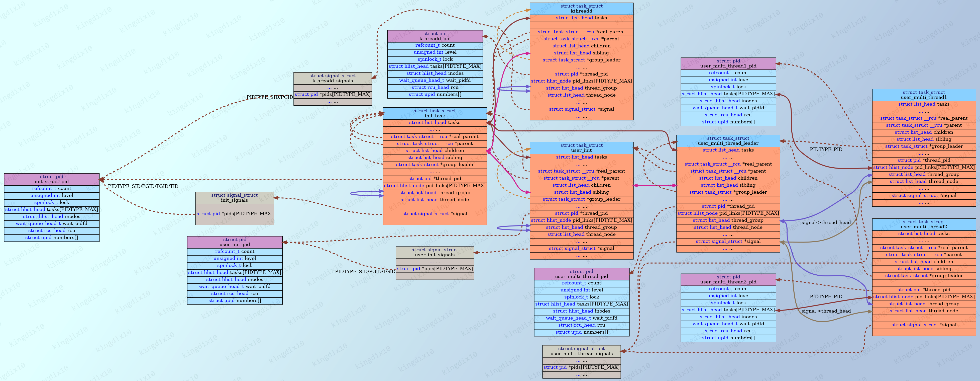Select 'refcount_t count' row in init_struct_pid
The image size is (980, 381).
52,189
